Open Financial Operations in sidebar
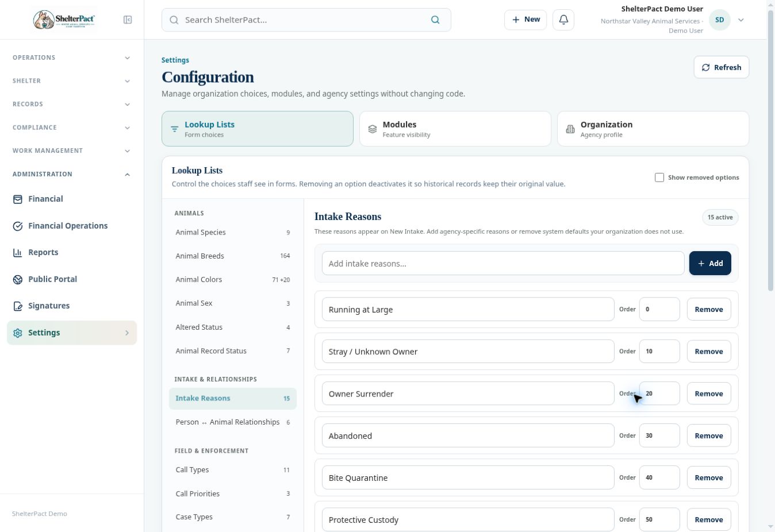775x532 pixels. 72,226
